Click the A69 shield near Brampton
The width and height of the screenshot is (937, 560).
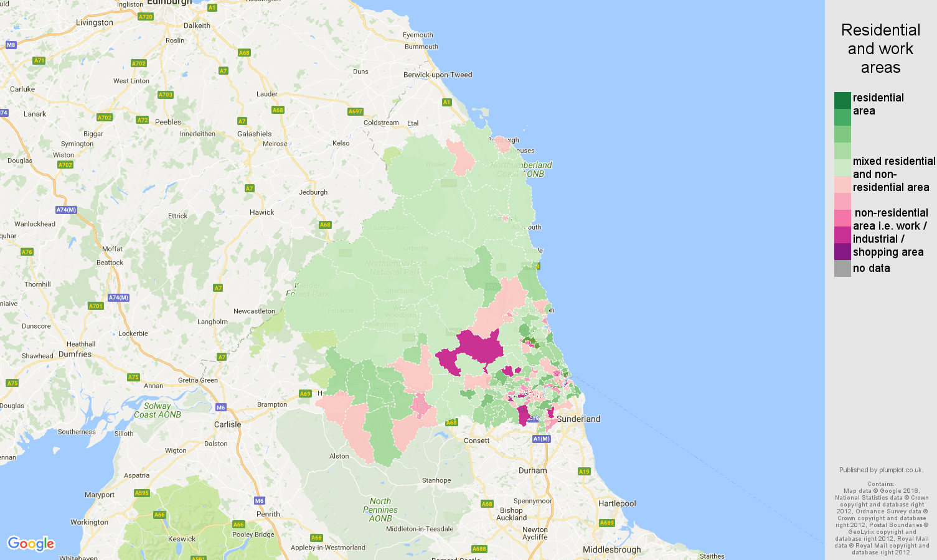click(x=305, y=393)
